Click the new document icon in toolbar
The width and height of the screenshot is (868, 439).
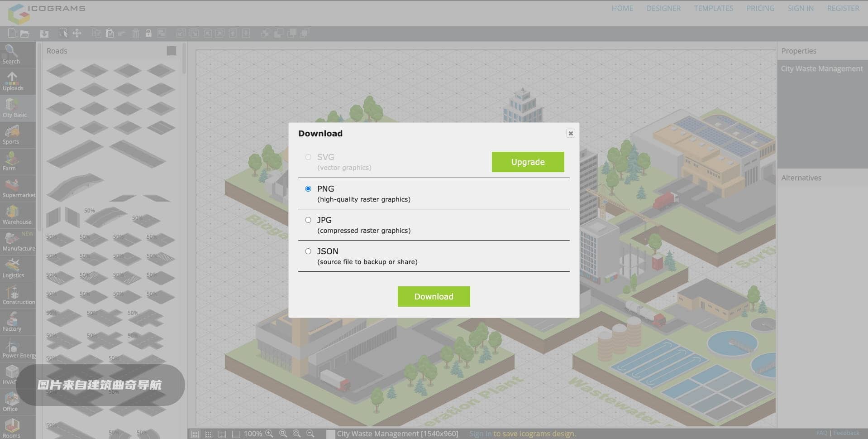coord(12,33)
